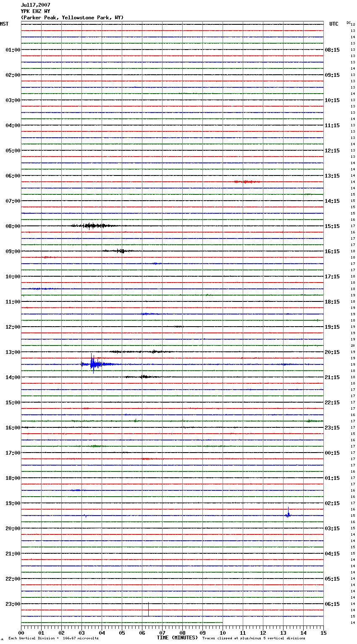This screenshot has height=644, width=357.
Task: Select the 14:00 MST time label
Action: [x=13, y=377]
